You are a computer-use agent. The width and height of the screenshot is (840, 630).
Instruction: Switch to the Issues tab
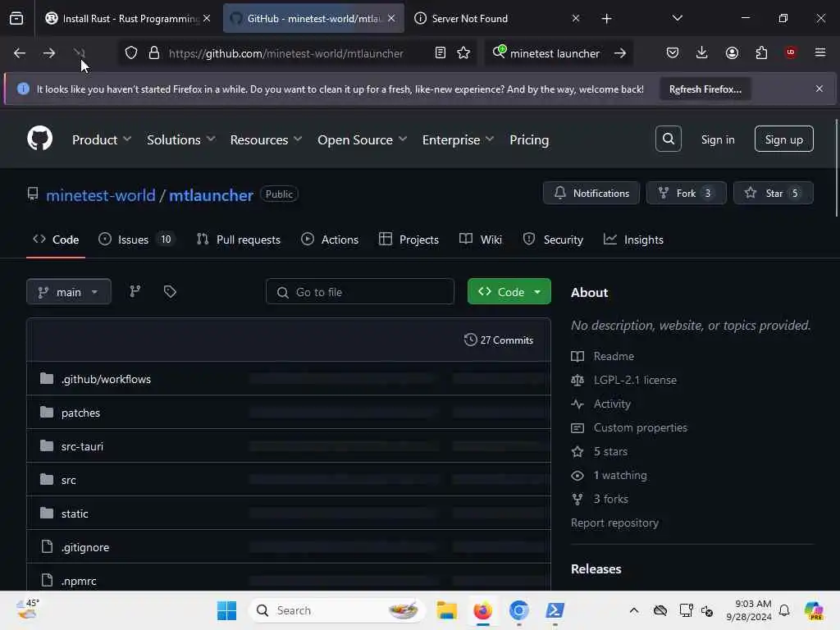tap(136, 240)
